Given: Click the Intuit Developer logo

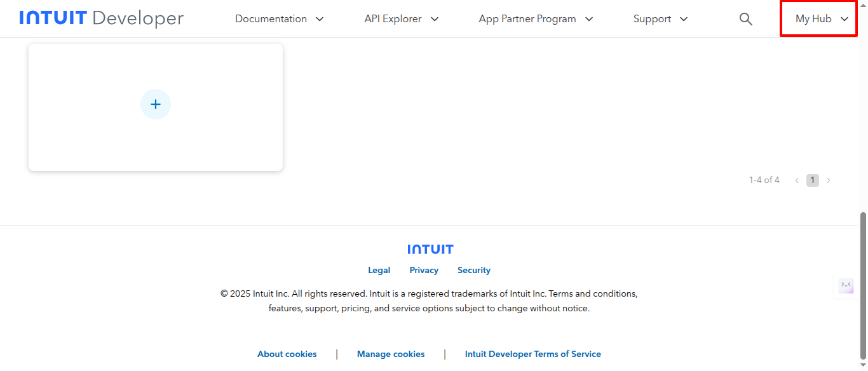Looking at the screenshot, I should tap(100, 18).
